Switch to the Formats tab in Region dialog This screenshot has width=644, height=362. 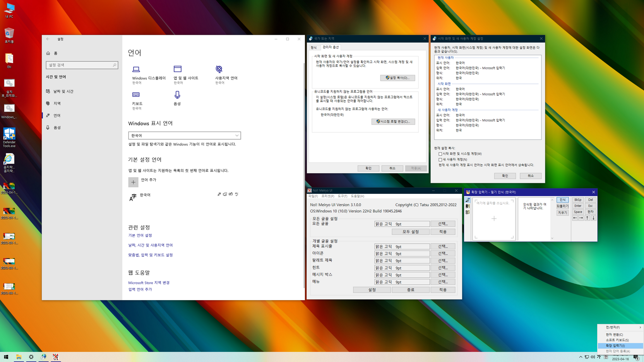[x=314, y=48]
